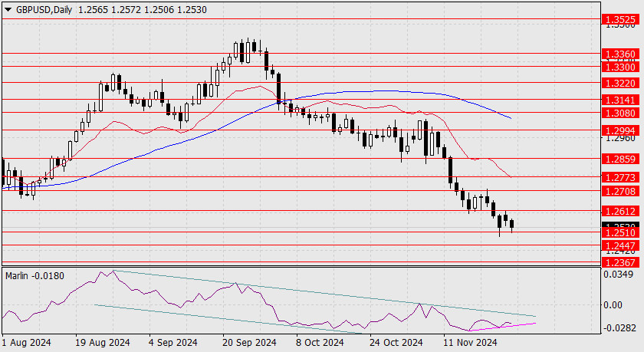Select the 1.2367 price level label
644x352 pixels.
(620, 262)
